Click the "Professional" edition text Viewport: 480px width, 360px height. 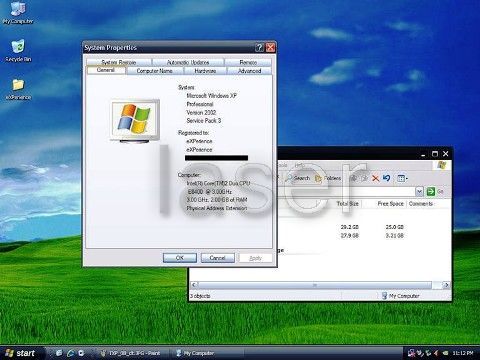click(x=200, y=104)
